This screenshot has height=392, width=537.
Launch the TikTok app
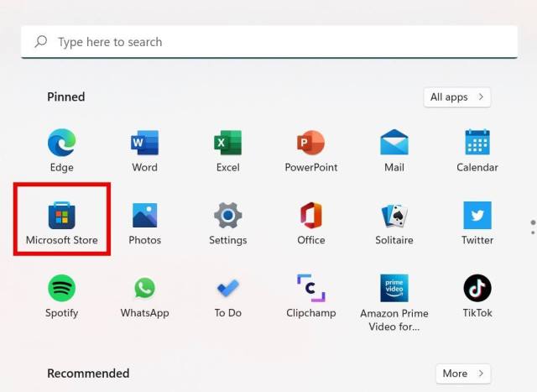(x=477, y=296)
